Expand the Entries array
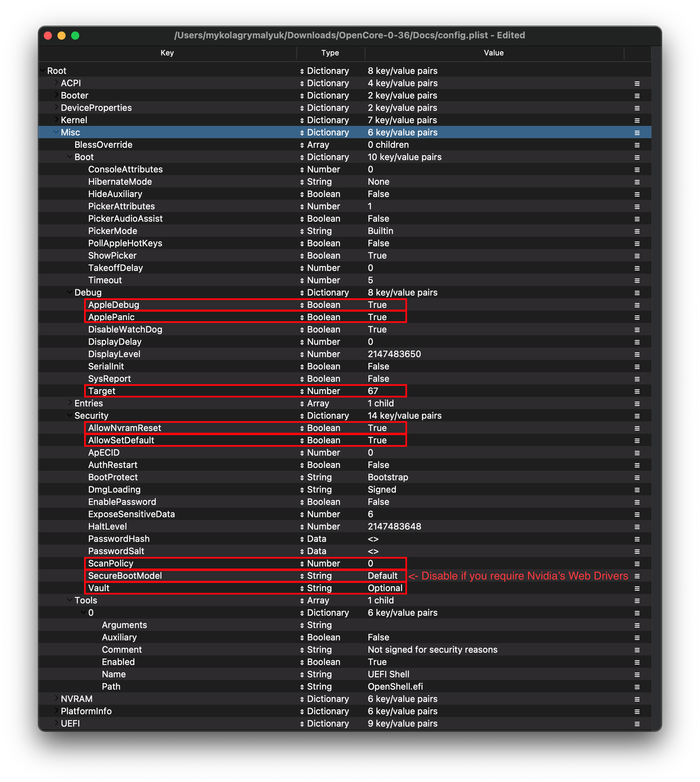Viewport: 700px width, 782px height. [70, 403]
